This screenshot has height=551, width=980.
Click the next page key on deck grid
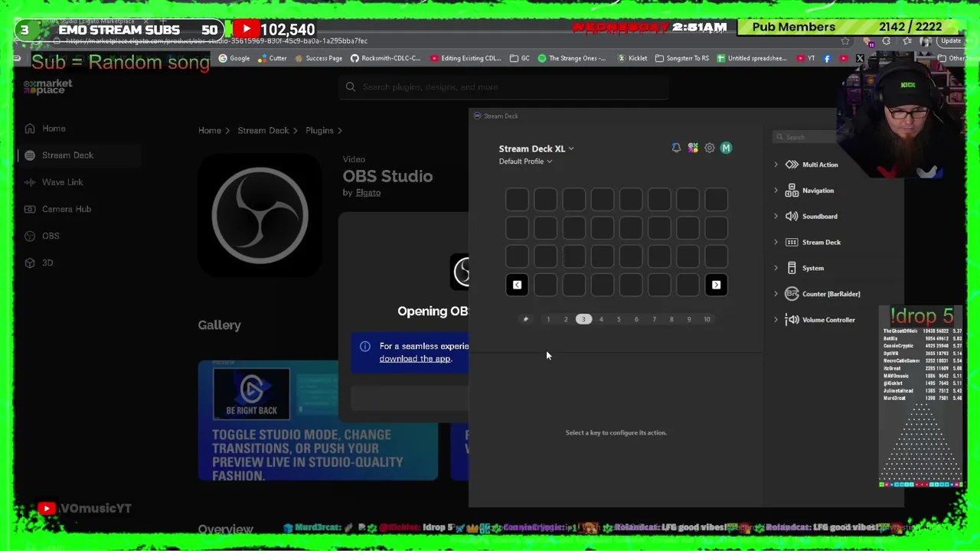click(716, 285)
